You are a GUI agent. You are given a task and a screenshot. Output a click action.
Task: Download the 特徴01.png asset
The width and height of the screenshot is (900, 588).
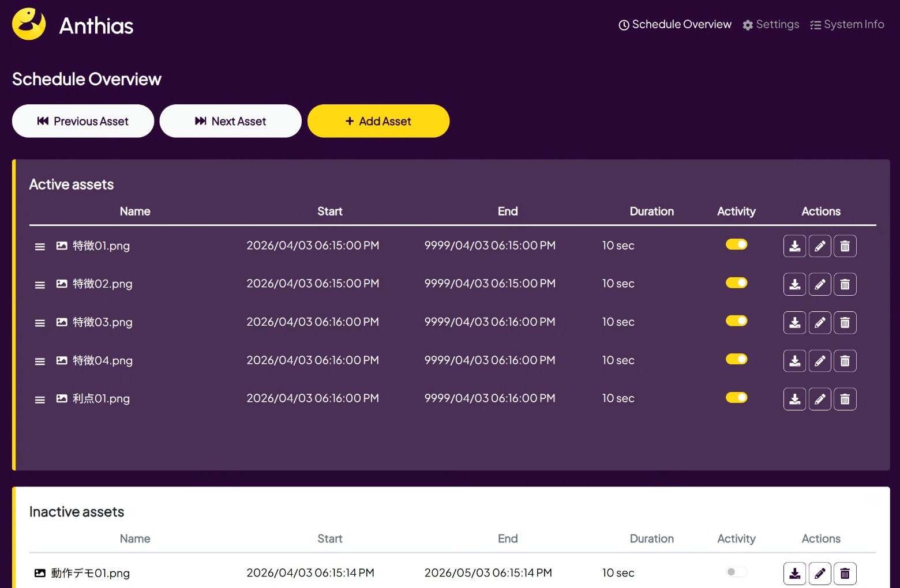[794, 246]
